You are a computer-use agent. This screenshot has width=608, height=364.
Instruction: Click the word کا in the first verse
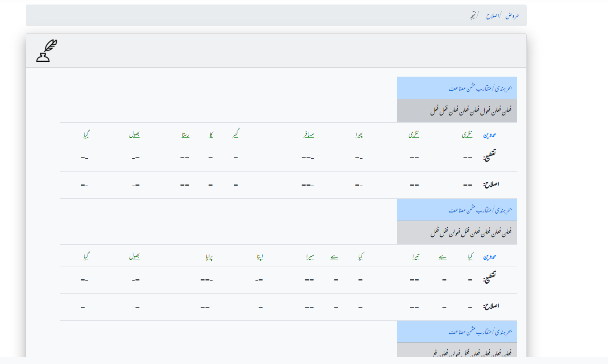point(210,134)
